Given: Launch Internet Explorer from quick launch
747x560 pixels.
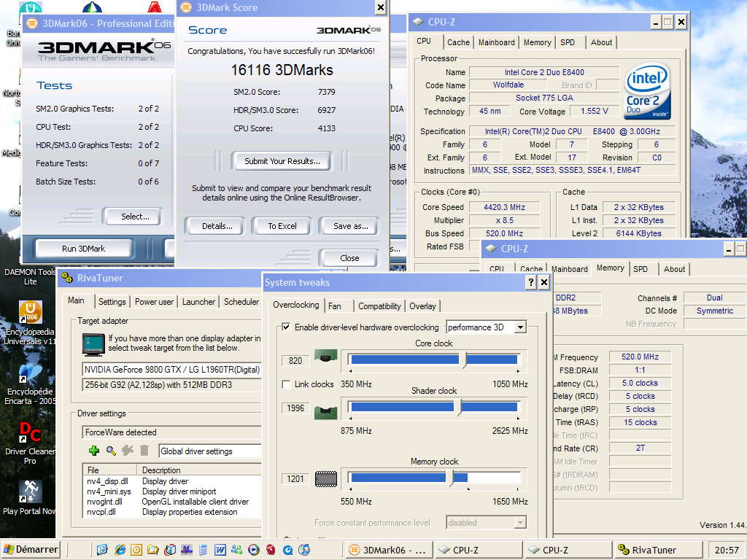Looking at the screenshot, I should tap(120, 550).
